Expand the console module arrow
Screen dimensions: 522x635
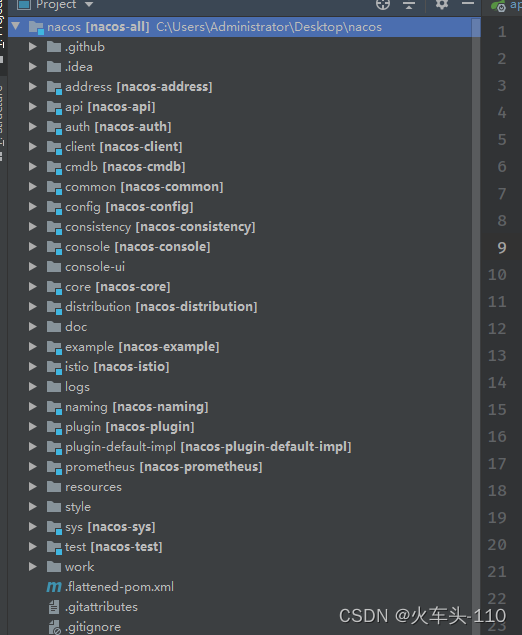tap(33, 247)
